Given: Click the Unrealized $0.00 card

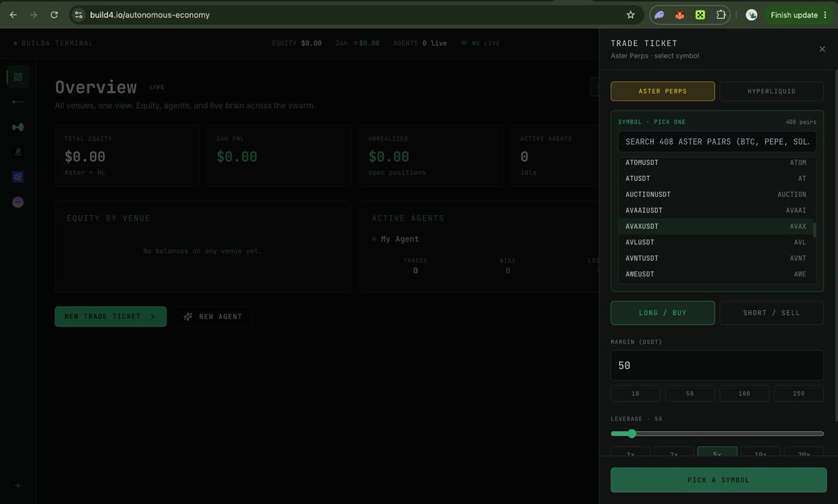Looking at the screenshot, I should (x=431, y=156).
